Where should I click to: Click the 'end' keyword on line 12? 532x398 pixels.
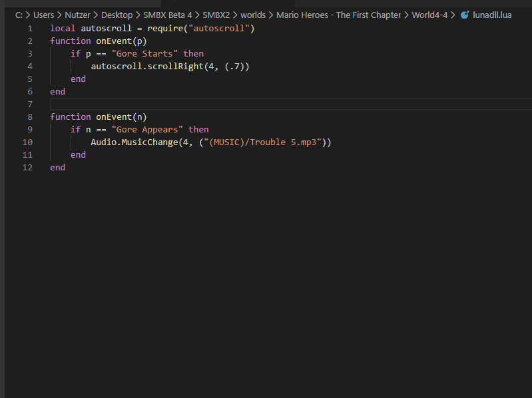coord(58,168)
